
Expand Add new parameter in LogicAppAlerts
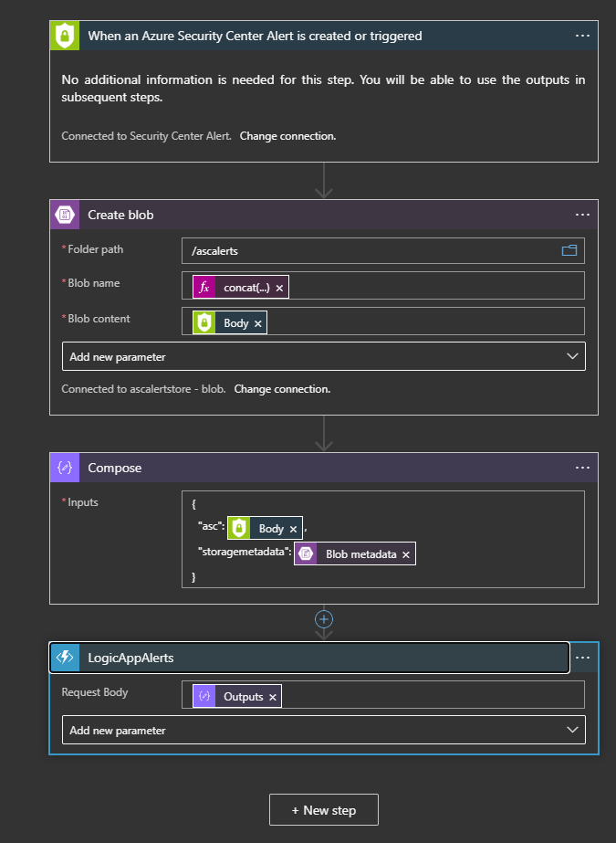tap(323, 730)
